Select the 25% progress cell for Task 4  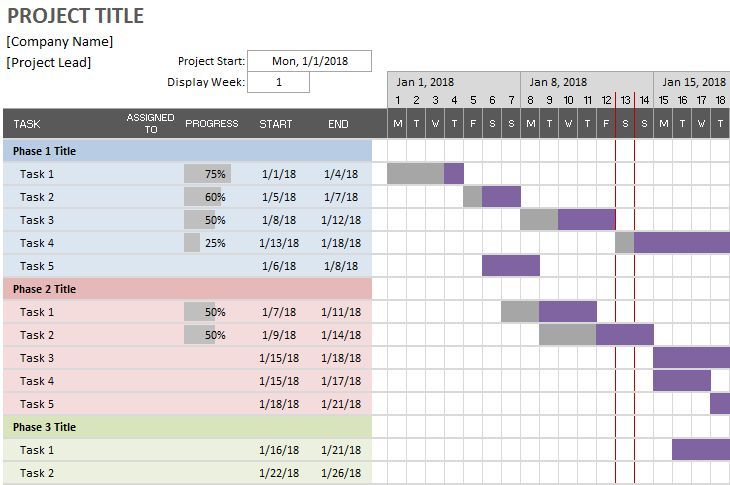click(x=208, y=243)
